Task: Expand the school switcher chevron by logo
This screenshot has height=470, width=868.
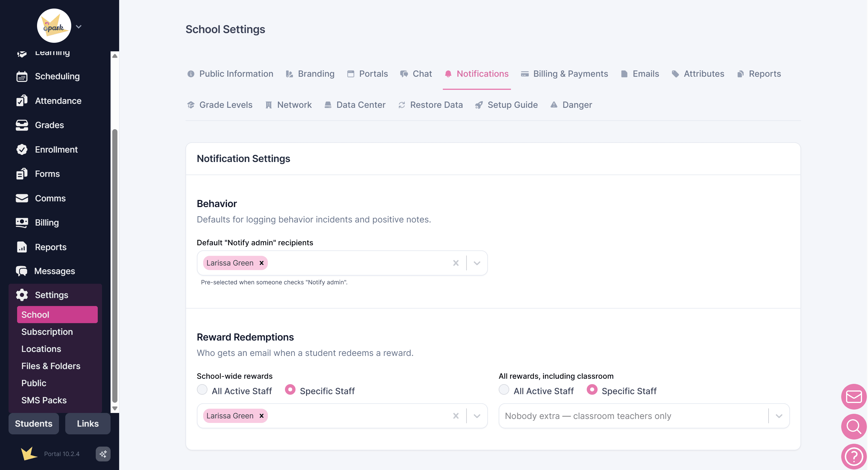Action: point(79,27)
